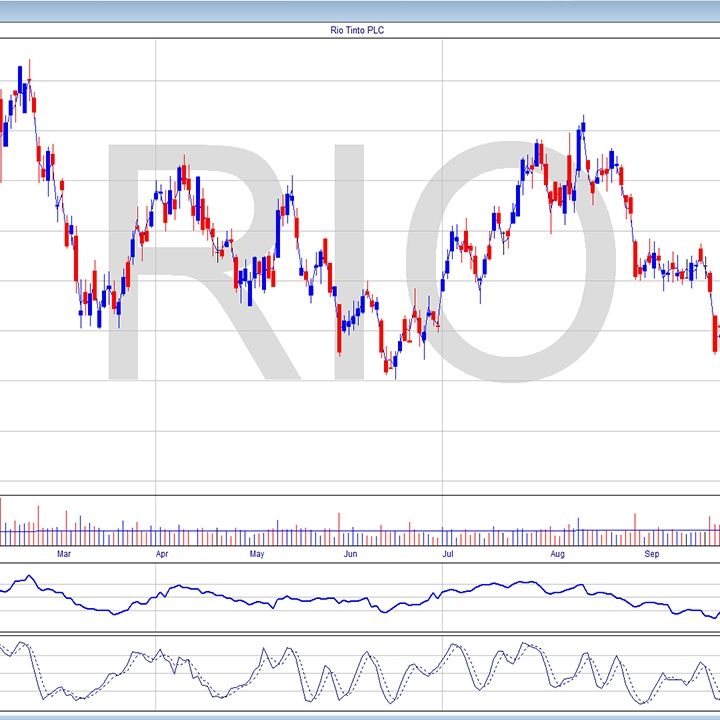Click the letter O in RIO watermark
This screenshot has height=720, width=720.
[520, 260]
